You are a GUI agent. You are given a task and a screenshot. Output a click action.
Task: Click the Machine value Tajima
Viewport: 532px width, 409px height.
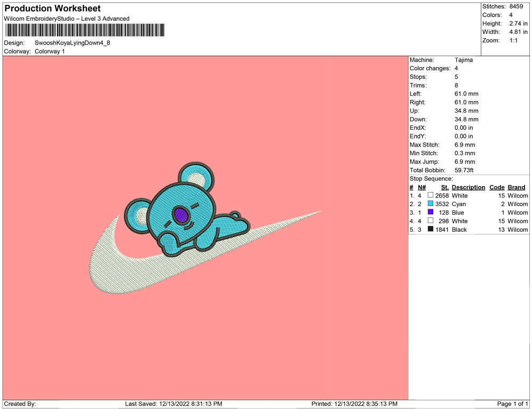click(463, 60)
